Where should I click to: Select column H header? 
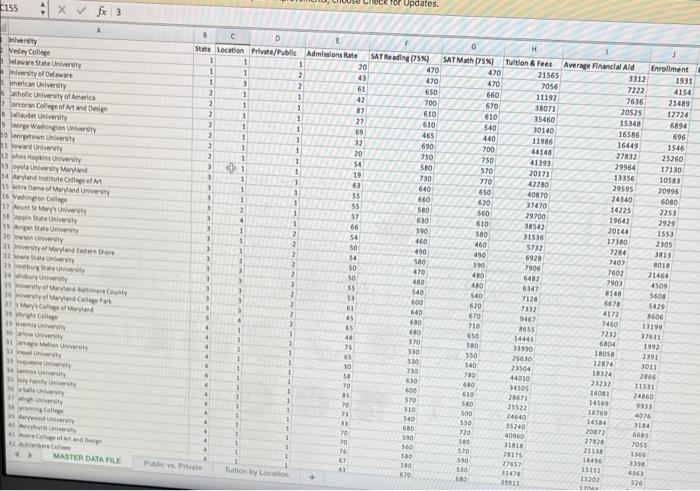pos(533,49)
